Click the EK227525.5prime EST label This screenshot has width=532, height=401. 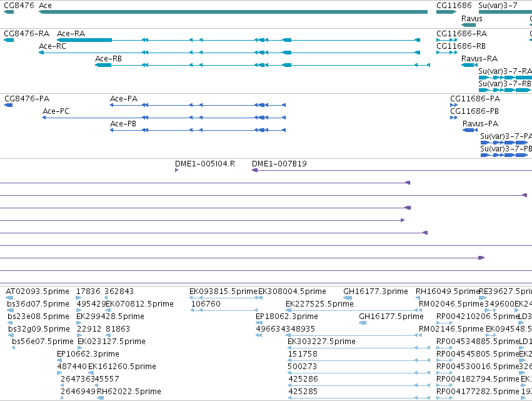click(x=319, y=304)
